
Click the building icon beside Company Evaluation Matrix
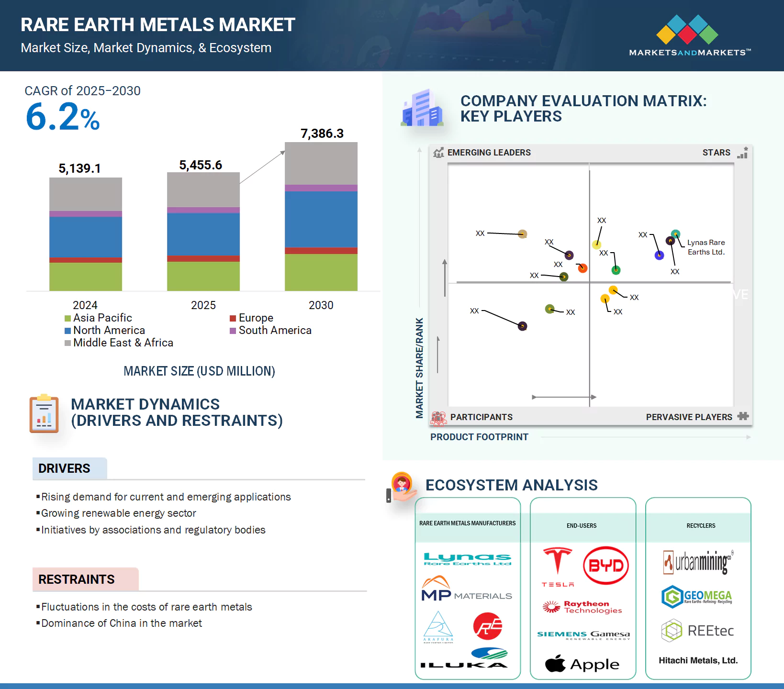(422, 109)
